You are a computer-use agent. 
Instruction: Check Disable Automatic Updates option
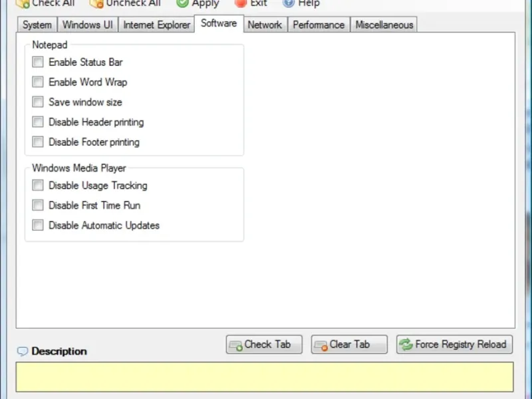(38, 225)
